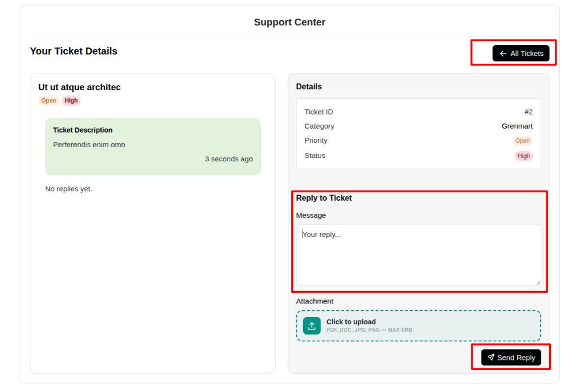This screenshot has height=392, width=578.
Task: Select the ticket ID number #2
Action: (x=528, y=112)
